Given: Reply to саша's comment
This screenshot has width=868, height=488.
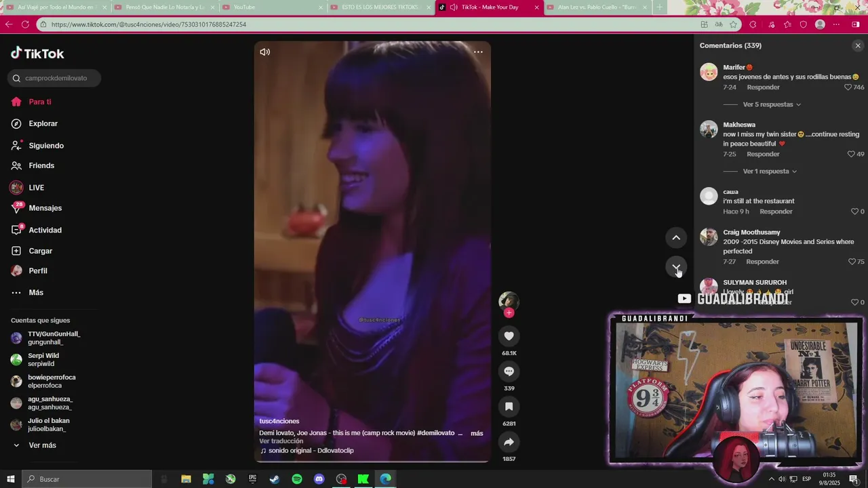Looking at the screenshot, I should pos(776,211).
